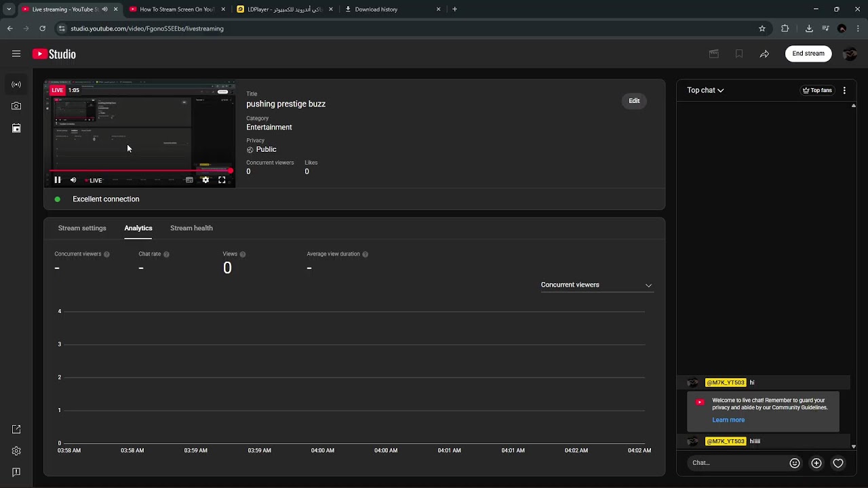Bookmark this page with the star

(762, 28)
